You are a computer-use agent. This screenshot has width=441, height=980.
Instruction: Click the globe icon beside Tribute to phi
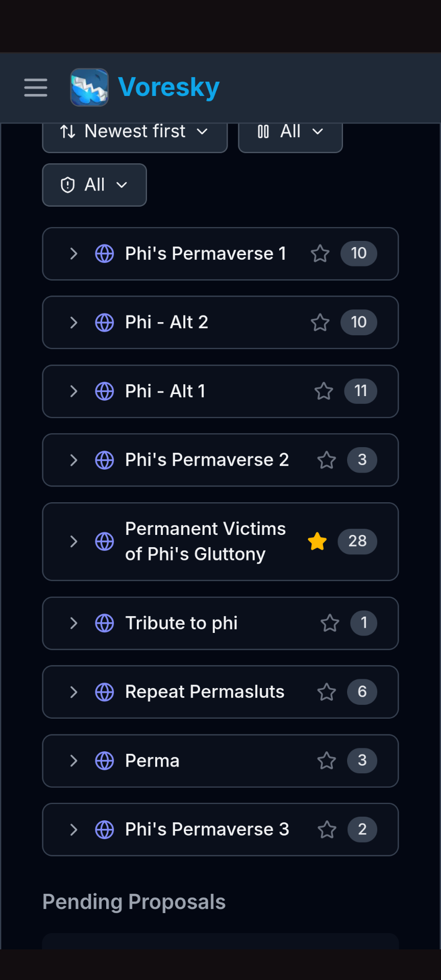tap(105, 623)
